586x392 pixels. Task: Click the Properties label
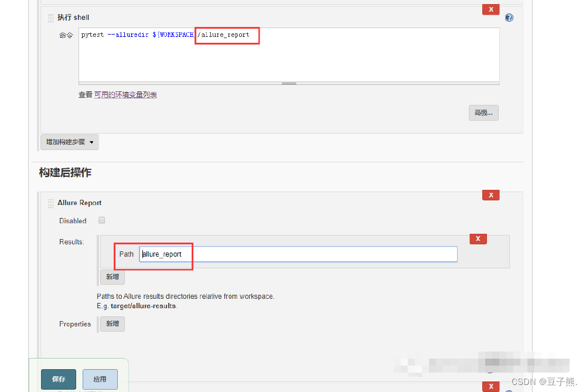[75, 324]
